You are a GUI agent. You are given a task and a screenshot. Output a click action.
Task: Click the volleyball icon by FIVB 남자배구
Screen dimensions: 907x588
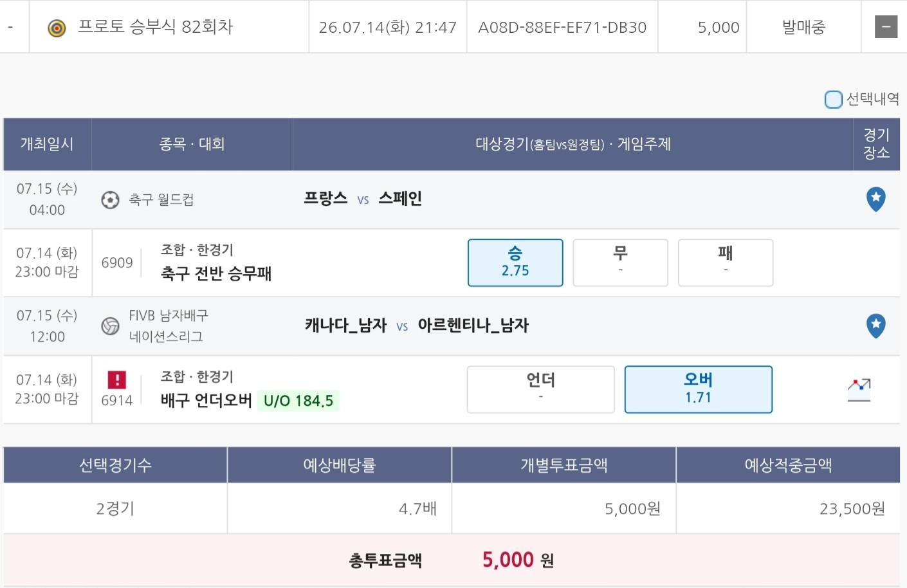tap(110, 326)
